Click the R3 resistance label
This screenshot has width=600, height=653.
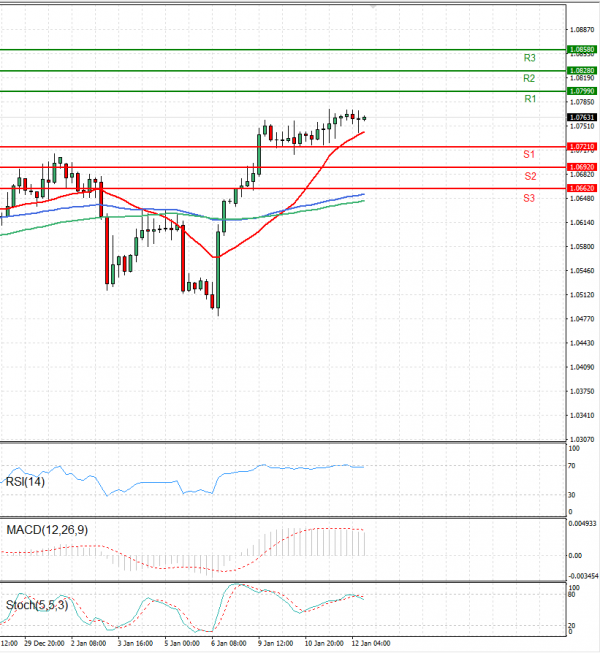tap(529, 58)
